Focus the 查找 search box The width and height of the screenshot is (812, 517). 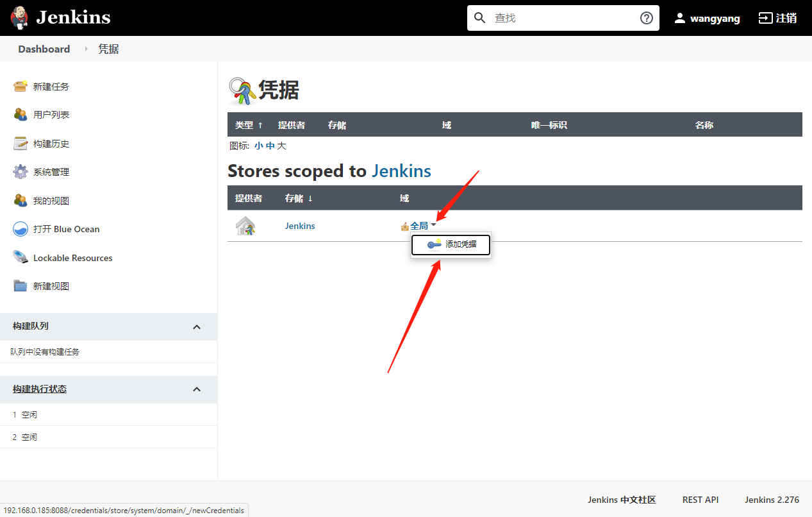(564, 18)
